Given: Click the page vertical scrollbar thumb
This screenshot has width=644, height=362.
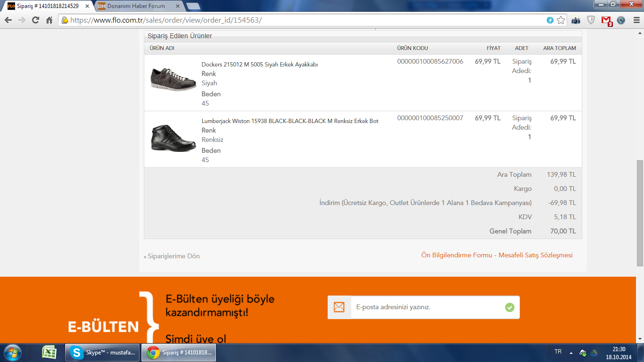Looking at the screenshot, I should point(640,214).
